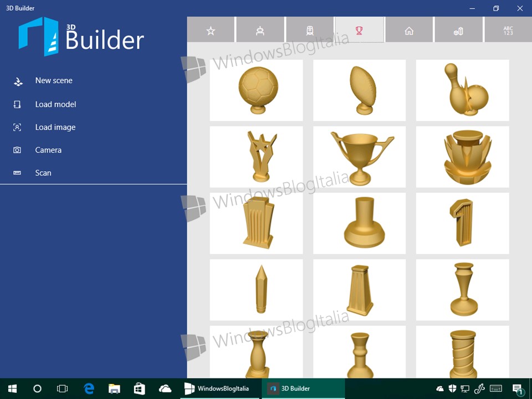Viewport: 532px width, 399px height.
Task: Click the Camera icon in sidebar
Action: coord(17,150)
